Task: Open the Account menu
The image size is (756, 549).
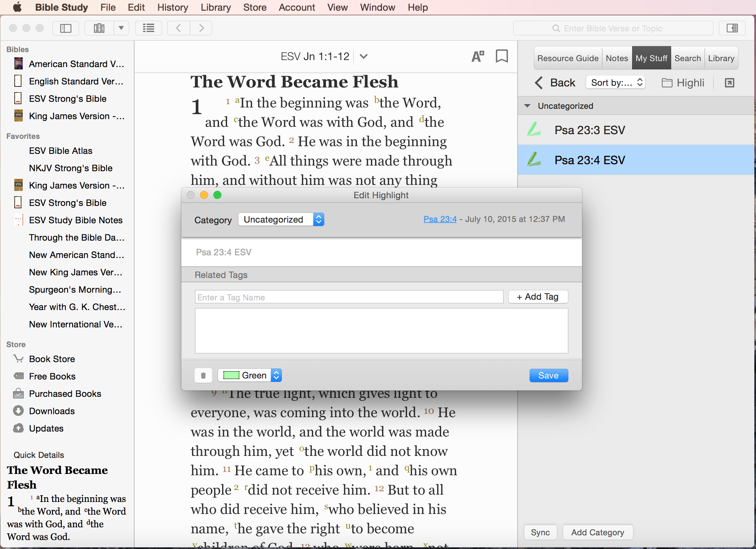Action: [x=297, y=7]
